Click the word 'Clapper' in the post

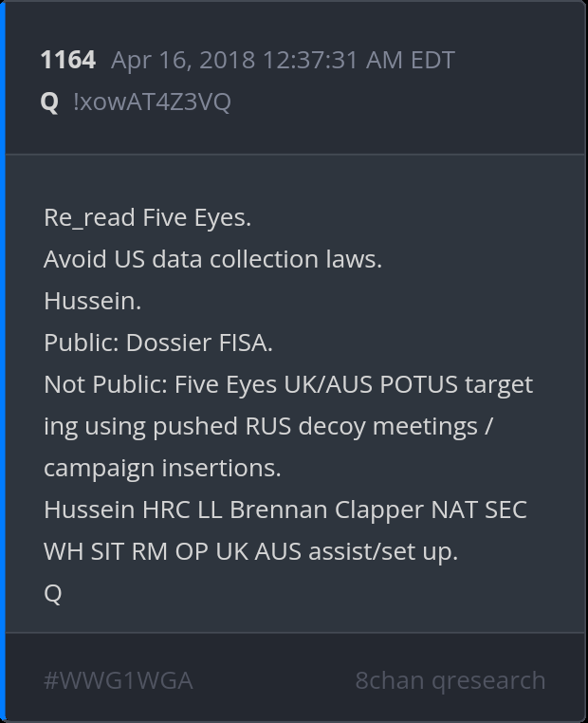(379, 510)
